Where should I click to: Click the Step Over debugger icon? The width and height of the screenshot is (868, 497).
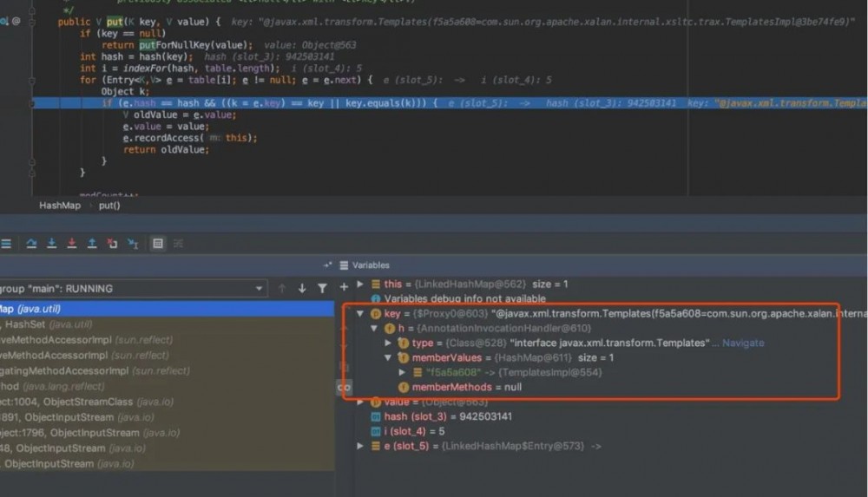(x=31, y=244)
